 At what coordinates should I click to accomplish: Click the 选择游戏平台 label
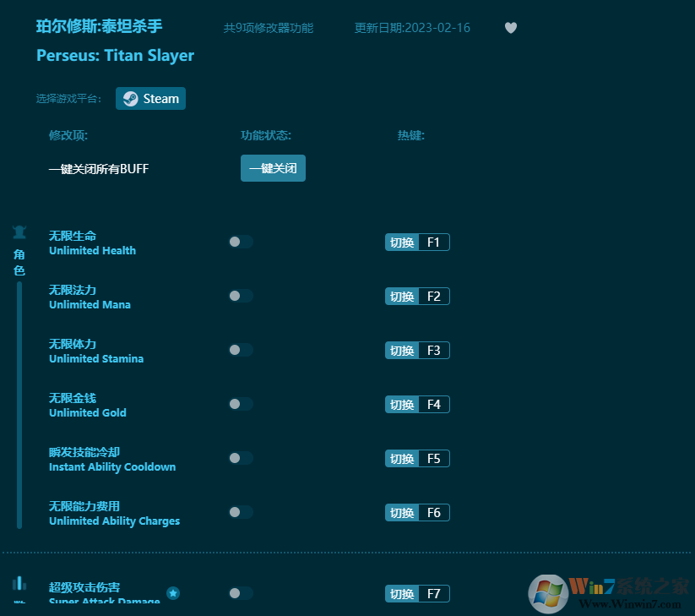point(68,99)
